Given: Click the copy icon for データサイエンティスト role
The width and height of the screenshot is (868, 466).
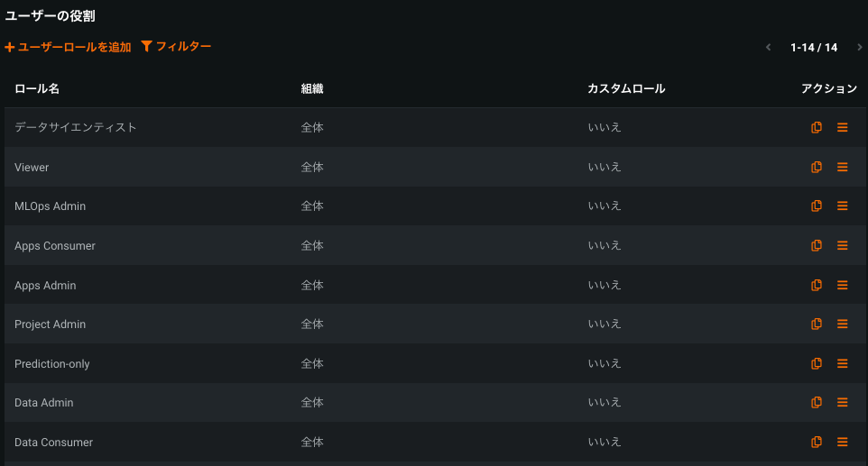Looking at the screenshot, I should [x=817, y=128].
